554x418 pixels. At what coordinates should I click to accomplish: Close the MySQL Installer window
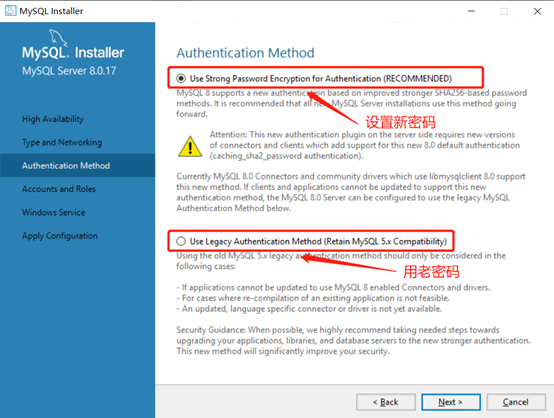(x=537, y=11)
